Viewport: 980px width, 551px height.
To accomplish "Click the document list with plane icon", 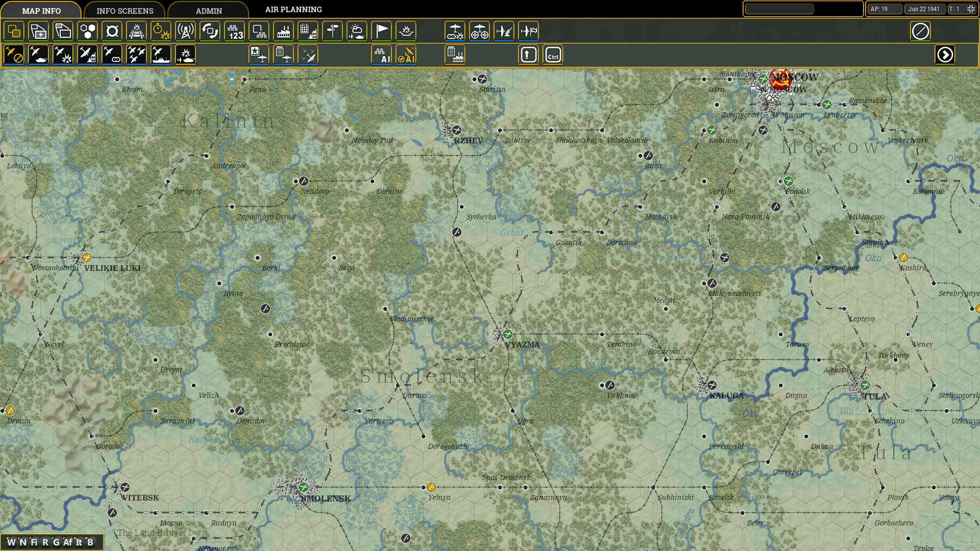I will click(x=283, y=55).
